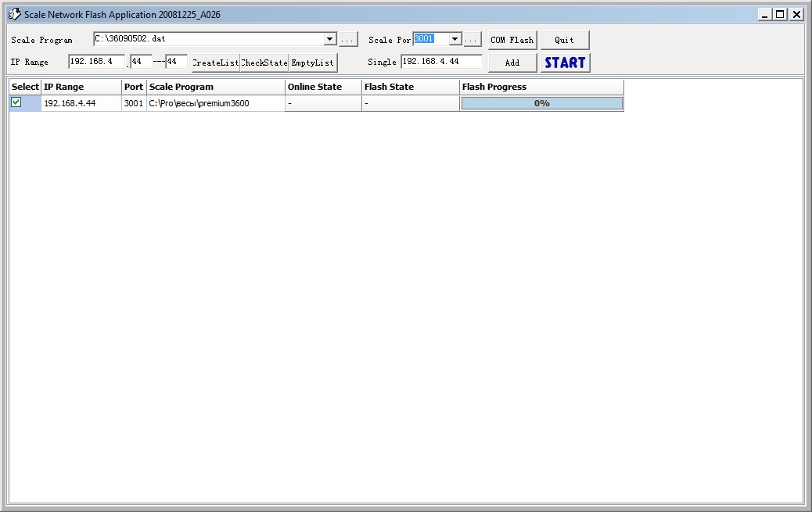Screen dimensions: 812x512
Task: Click the CheckState button
Action: coord(264,63)
